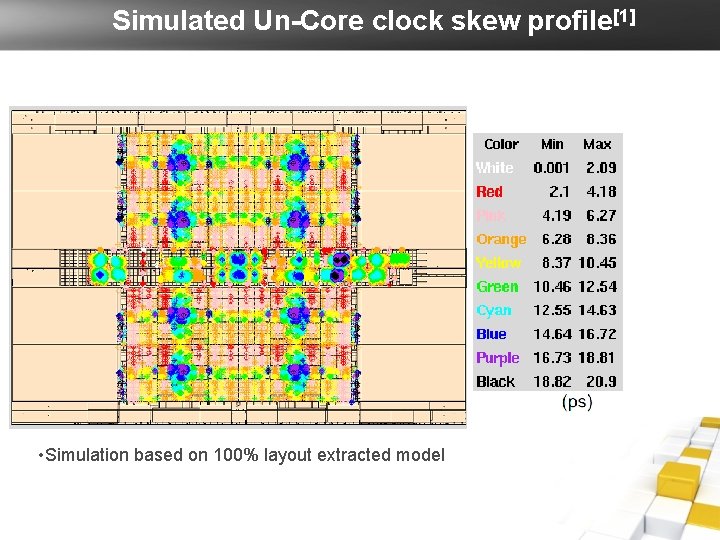Select the 'Yellow' legend label
This screenshot has height=540, width=720.
(499, 263)
